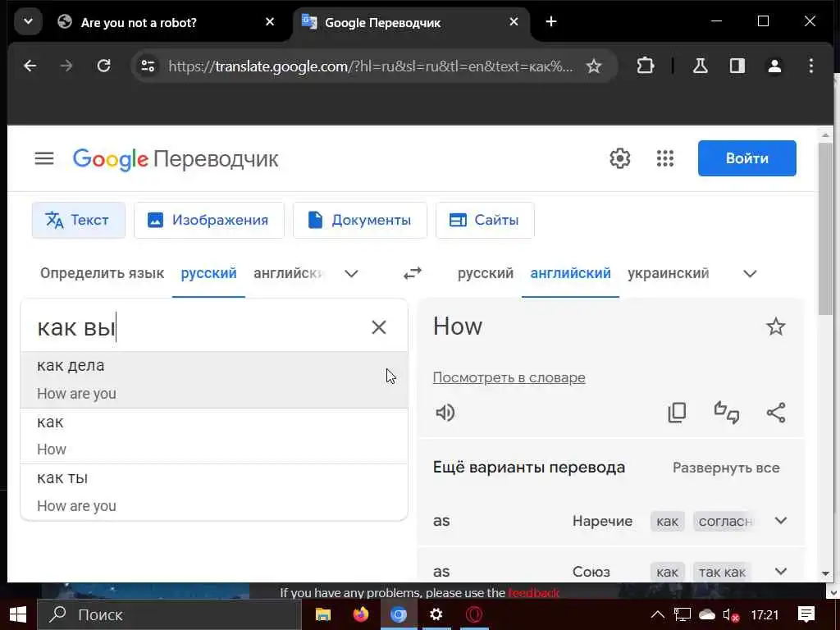Click the 'так как' chip in Союз row
This screenshot has width=840, height=630.
click(722, 572)
